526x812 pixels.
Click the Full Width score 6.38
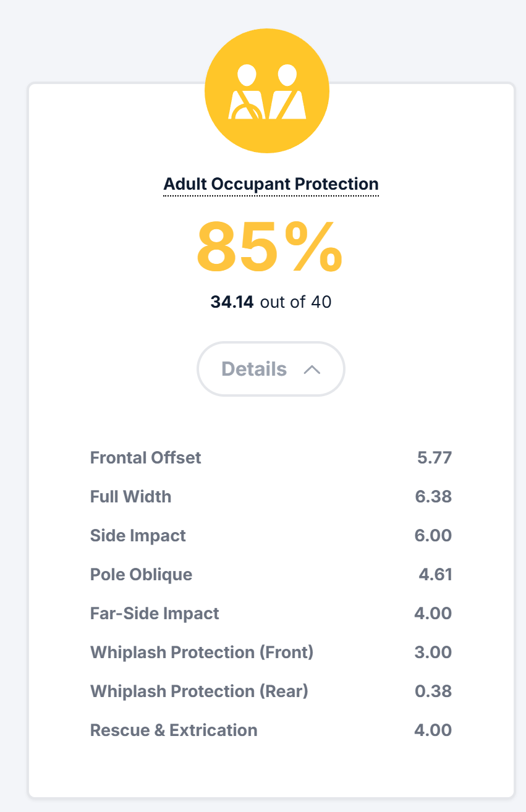click(x=433, y=497)
